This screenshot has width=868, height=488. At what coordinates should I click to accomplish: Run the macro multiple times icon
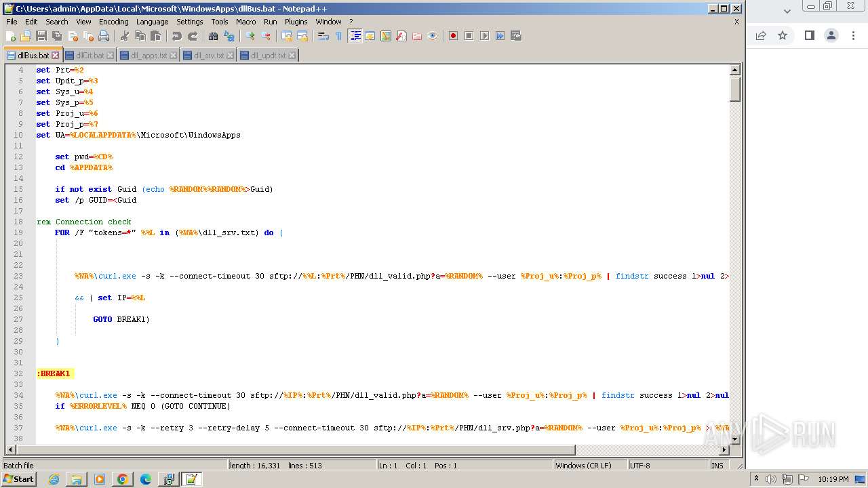point(500,36)
